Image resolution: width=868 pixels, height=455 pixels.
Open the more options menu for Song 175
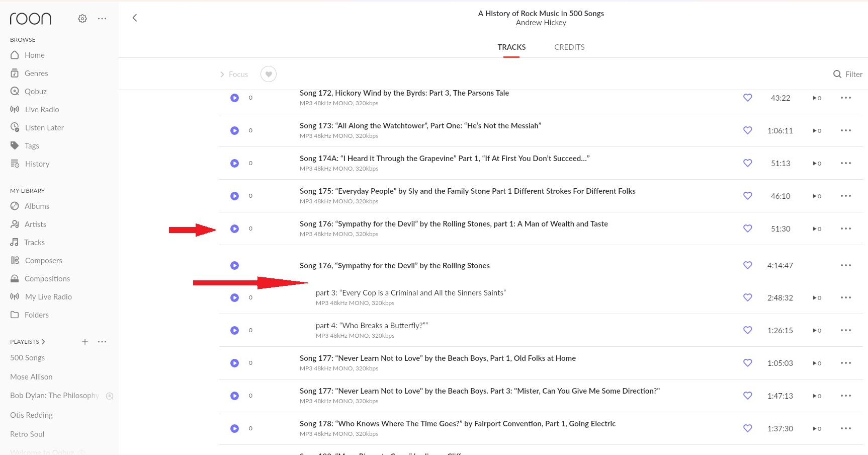pos(846,196)
